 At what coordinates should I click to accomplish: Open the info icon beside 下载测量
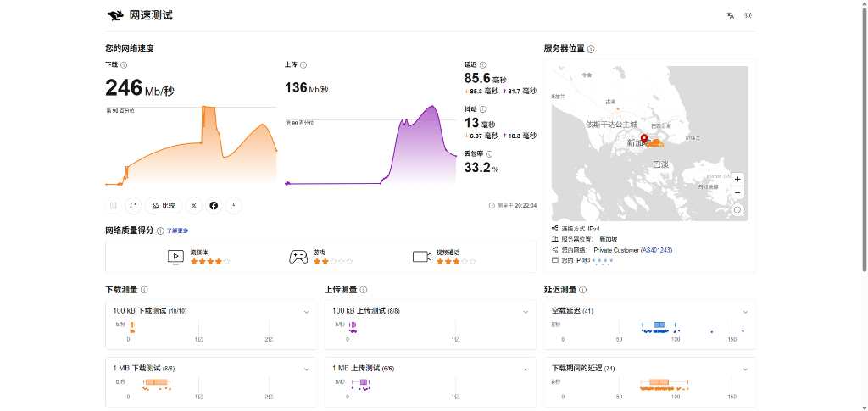click(x=144, y=290)
